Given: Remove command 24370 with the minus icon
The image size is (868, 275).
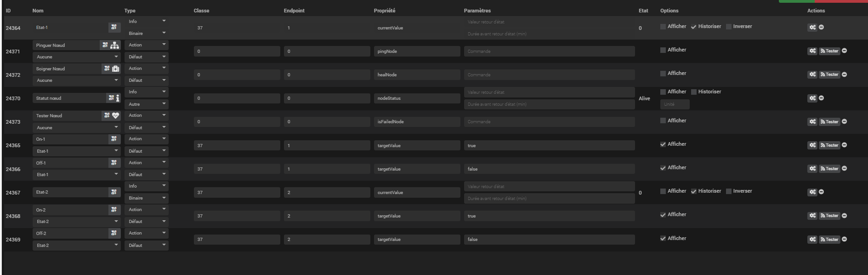Looking at the screenshot, I should tap(821, 98).
